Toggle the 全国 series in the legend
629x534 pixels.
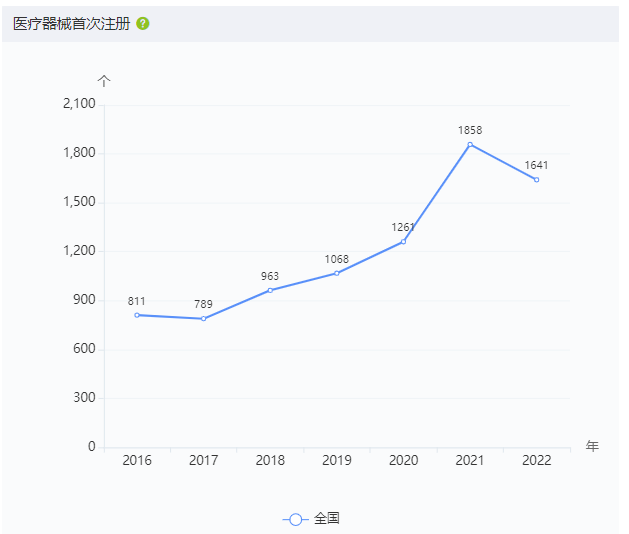pos(311,519)
